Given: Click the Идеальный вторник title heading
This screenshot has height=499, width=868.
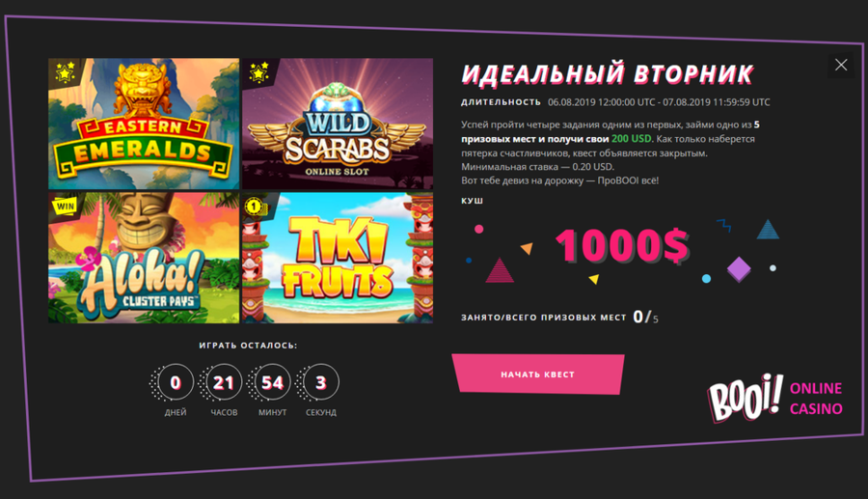Looking at the screenshot, I should 608,74.
